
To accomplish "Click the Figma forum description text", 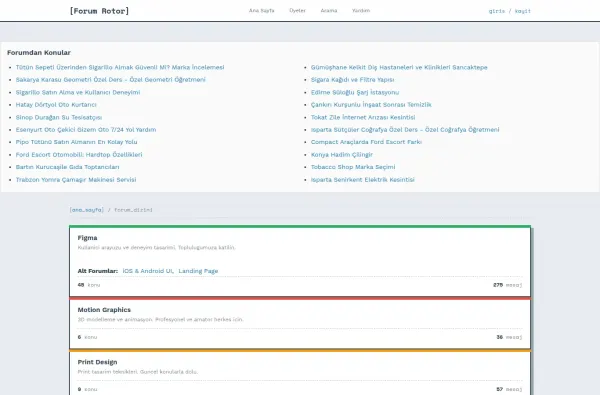I will [x=157, y=247].
